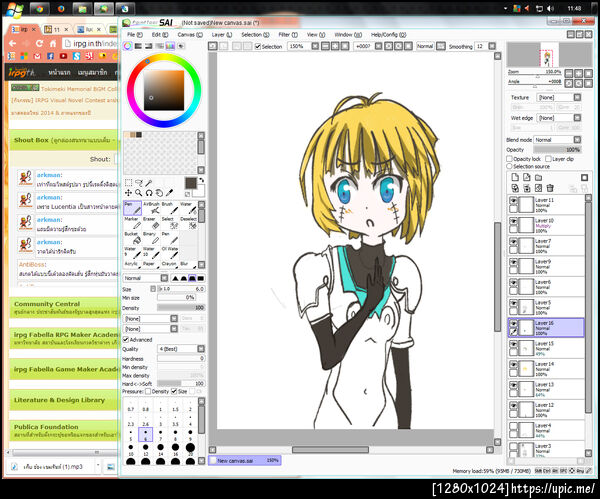
Task: Select the move layer tool
Action: [x=129, y=193]
